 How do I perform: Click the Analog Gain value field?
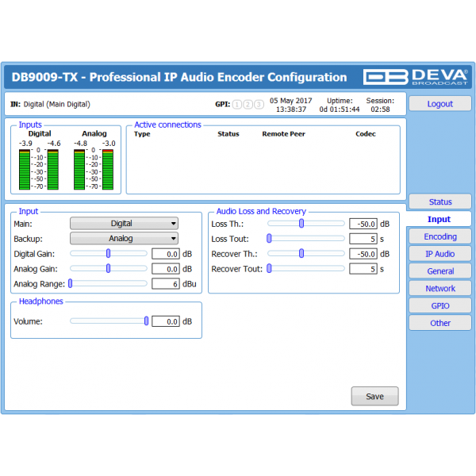click(x=166, y=269)
